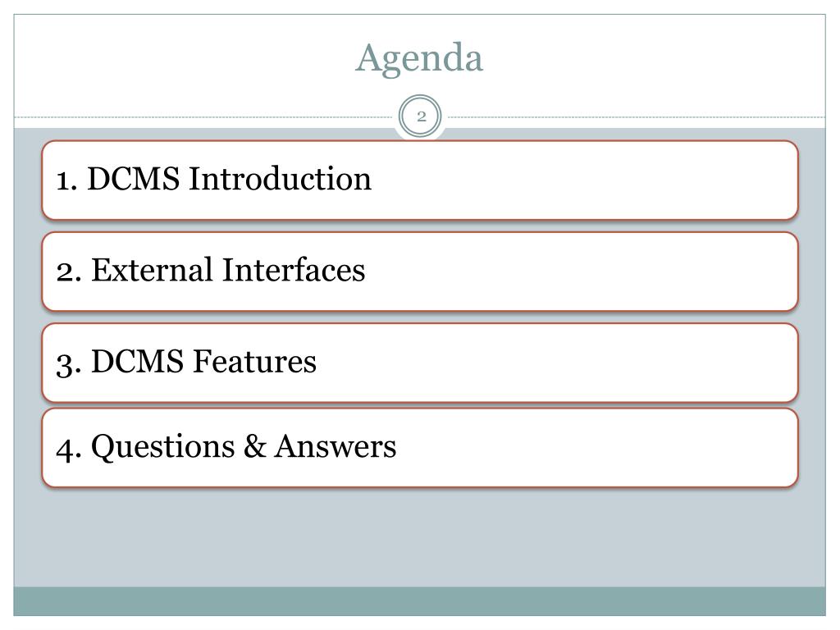Viewport: 840px width, 630px height.
Task: Click the dashed divider right of the slide number
Action: tap(636, 116)
